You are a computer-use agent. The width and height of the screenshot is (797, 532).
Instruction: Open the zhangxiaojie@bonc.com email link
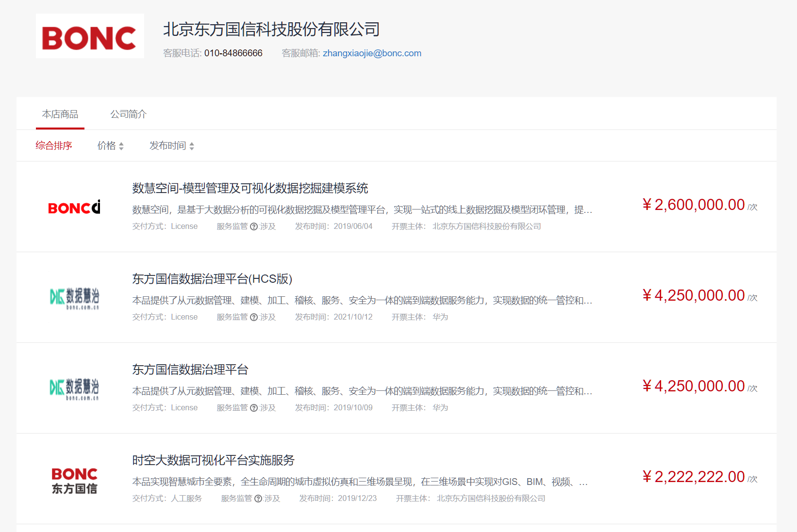click(372, 53)
